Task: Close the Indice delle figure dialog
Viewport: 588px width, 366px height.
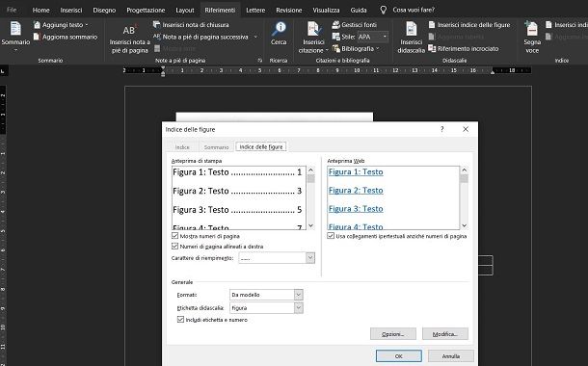Action: point(466,129)
